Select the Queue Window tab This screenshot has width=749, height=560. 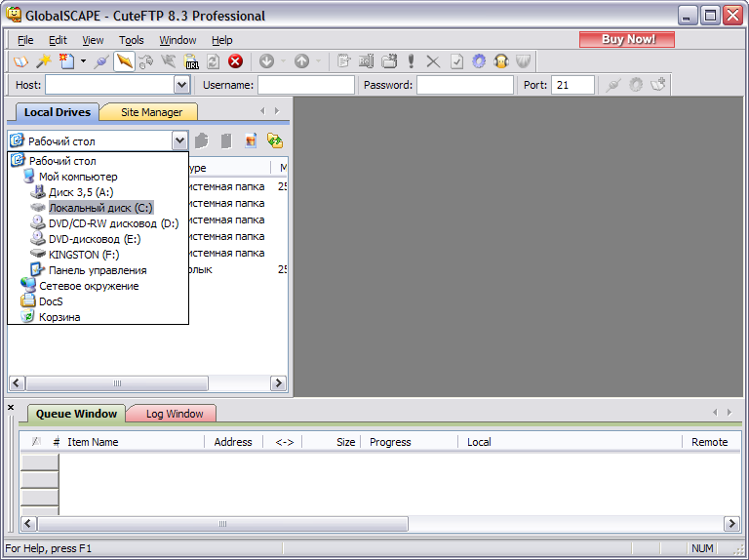click(x=76, y=414)
